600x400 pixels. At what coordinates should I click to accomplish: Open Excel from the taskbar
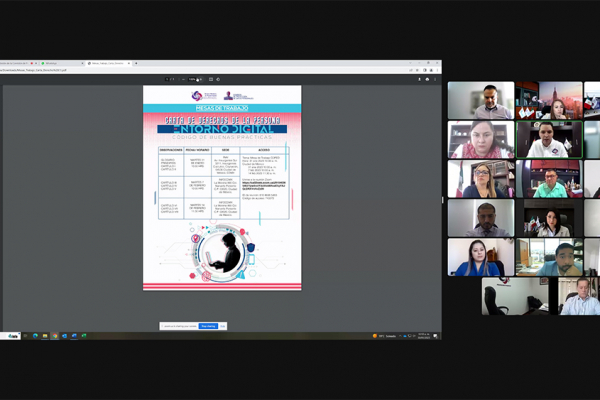pyautogui.click(x=84, y=336)
